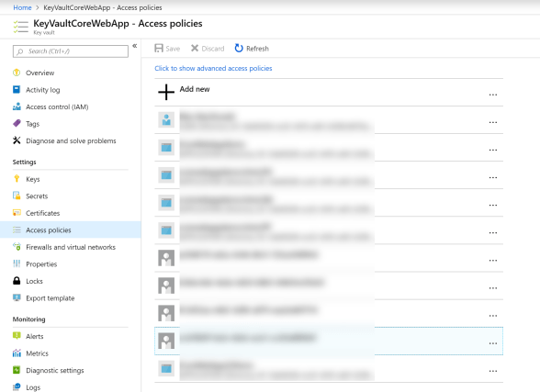
Task: Open ellipsis menu on the last policy row
Action: pyautogui.click(x=493, y=371)
